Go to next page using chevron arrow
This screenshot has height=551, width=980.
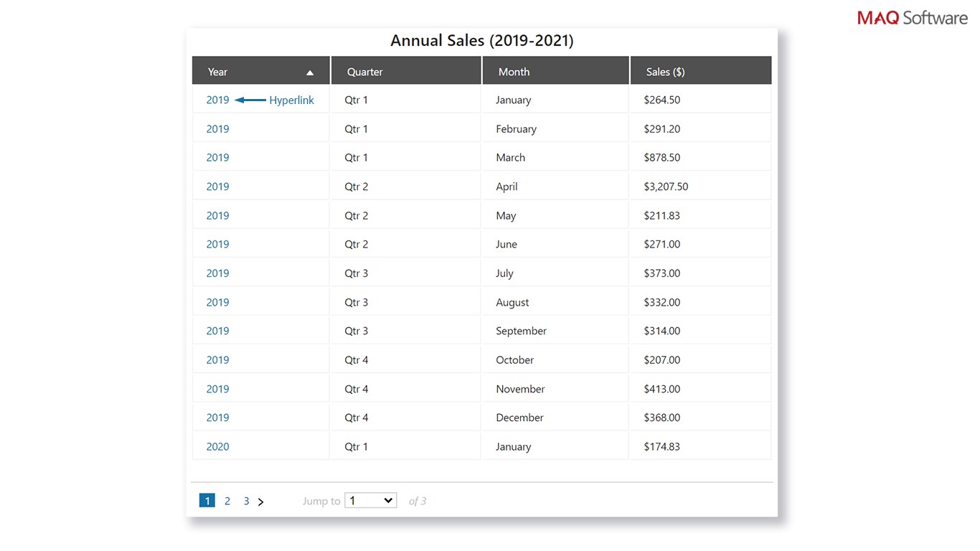point(260,501)
